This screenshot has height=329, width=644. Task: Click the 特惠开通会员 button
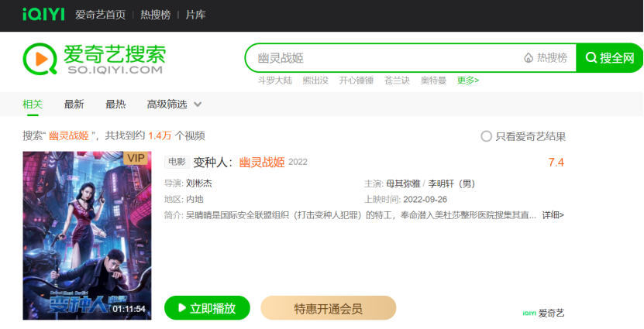[x=328, y=308]
